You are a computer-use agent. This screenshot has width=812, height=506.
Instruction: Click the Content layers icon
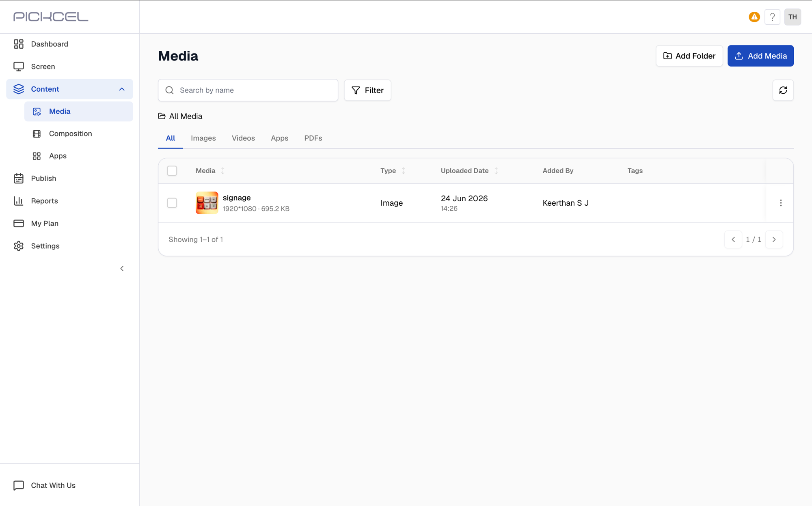(19, 89)
